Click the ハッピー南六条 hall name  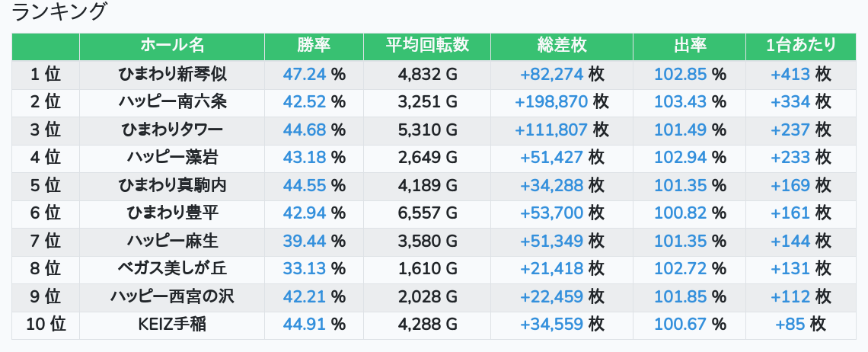pyautogui.click(x=172, y=102)
